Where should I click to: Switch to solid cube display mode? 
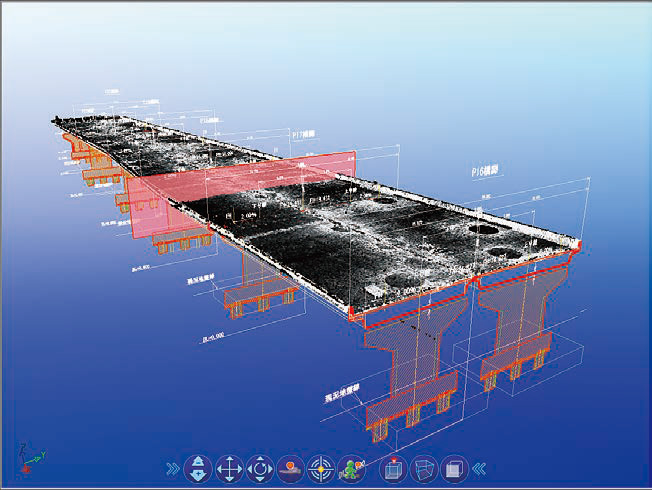click(454, 468)
